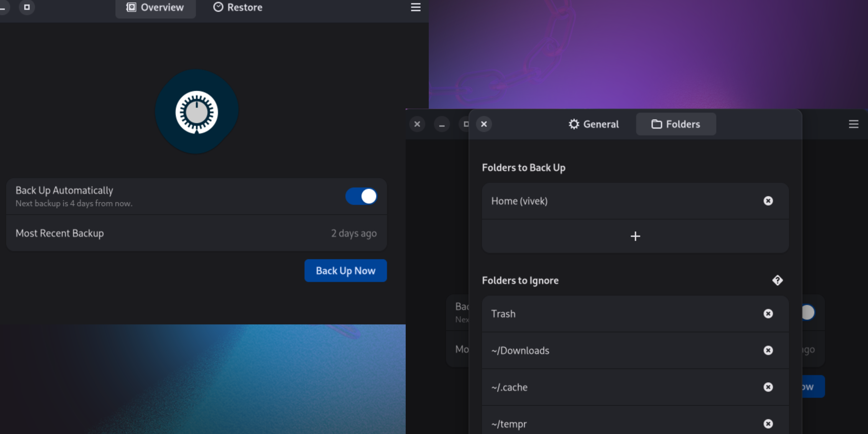Switch to the Overview tab
The image size is (868, 434).
click(x=155, y=7)
